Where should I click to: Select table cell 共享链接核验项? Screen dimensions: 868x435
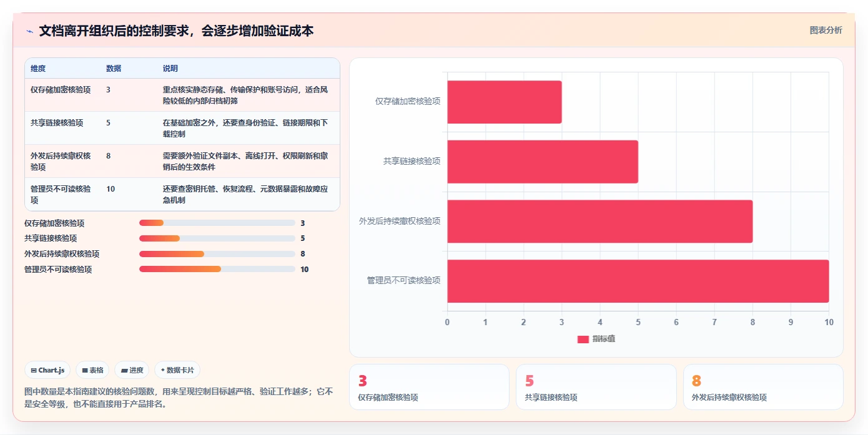point(57,123)
